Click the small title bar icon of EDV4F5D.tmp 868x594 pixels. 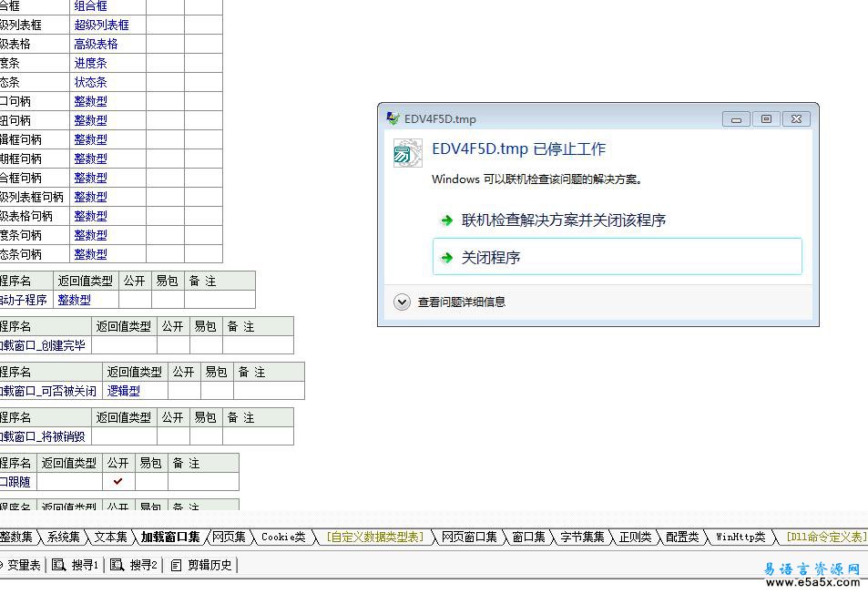(x=393, y=118)
